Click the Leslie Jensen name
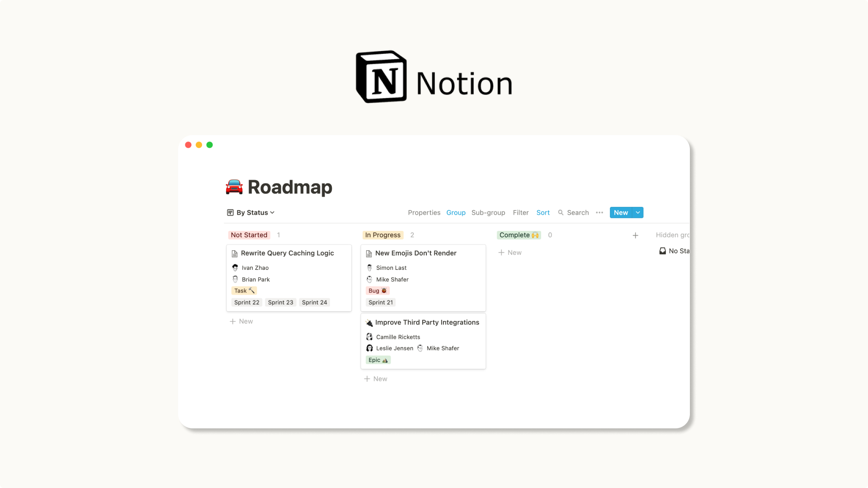The width and height of the screenshot is (868, 488). coord(395,348)
